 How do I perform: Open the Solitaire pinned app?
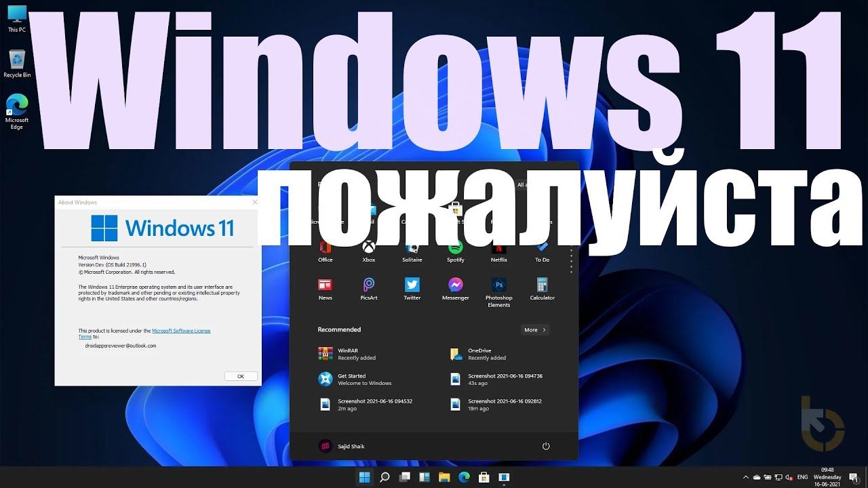tap(412, 251)
